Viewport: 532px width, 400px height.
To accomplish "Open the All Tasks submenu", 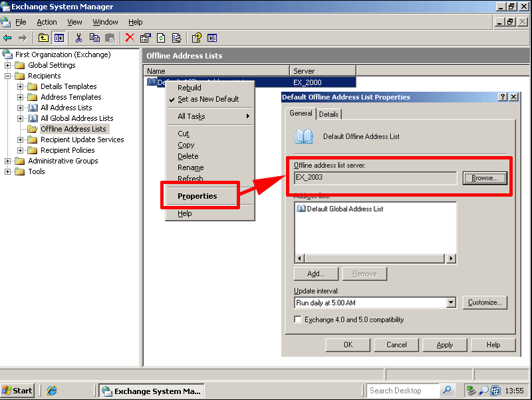I will pyautogui.click(x=210, y=116).
